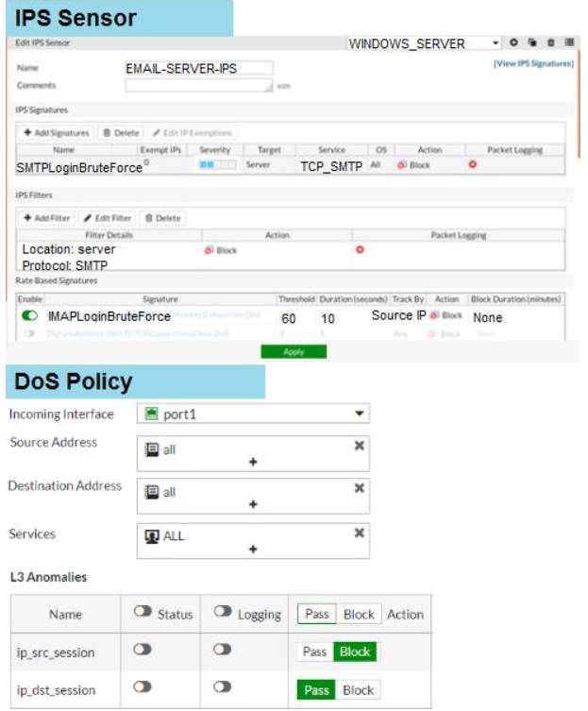The image size is (588, 711).
Task: Open the sensor list view icon
Action: coord(569,43)
